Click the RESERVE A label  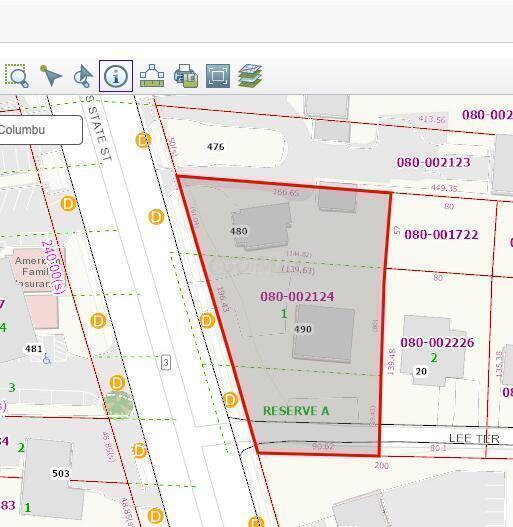[x=296, y=411]
